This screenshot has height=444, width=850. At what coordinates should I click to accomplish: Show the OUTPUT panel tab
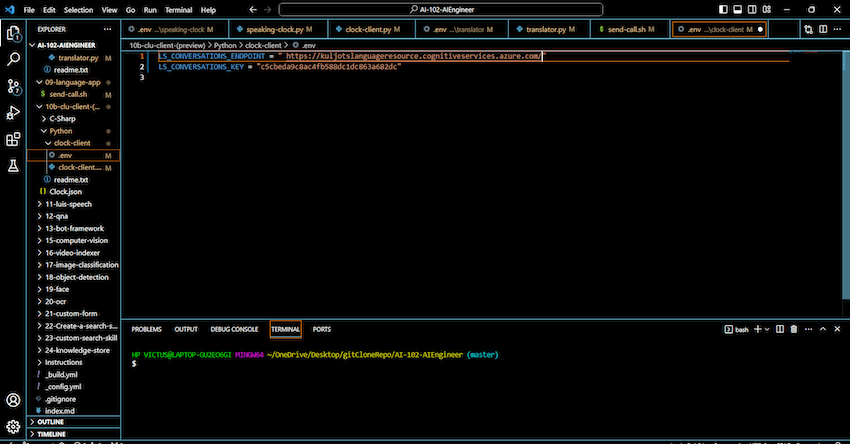tap(186, 329)
